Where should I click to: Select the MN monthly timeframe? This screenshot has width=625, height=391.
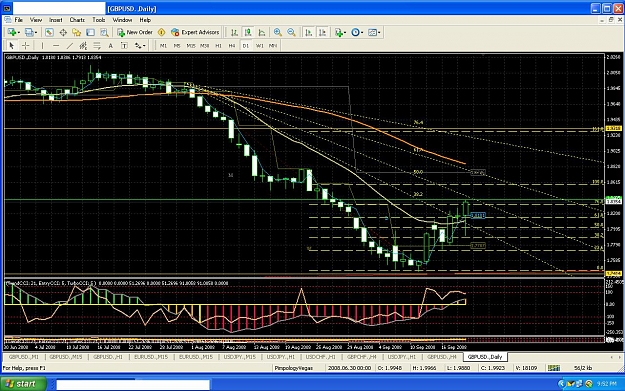pyautogui.click(x=273, y=46)
